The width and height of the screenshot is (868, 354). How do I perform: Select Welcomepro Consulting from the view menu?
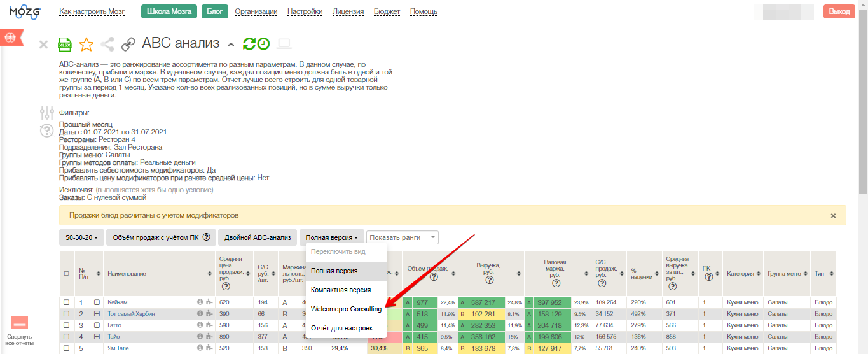pyautogui.click(x=346, y=309)
